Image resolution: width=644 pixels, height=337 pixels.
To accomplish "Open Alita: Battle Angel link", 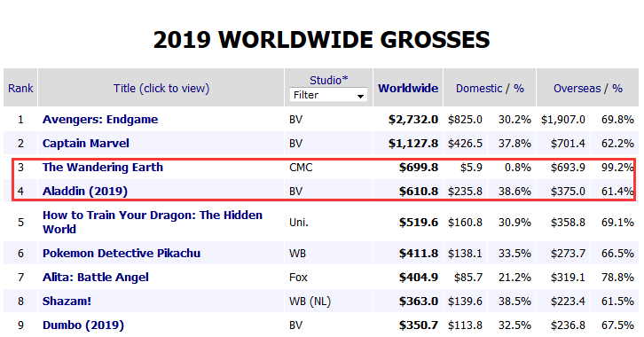I will [x=95, y=278].
